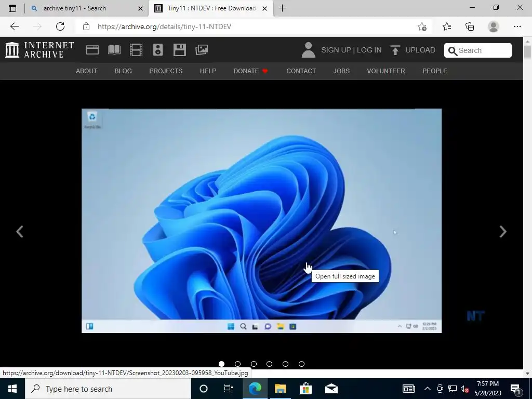This screenshot has width=532, height=399.
Task: Open the DONATE navigation item
Action: 250,71
